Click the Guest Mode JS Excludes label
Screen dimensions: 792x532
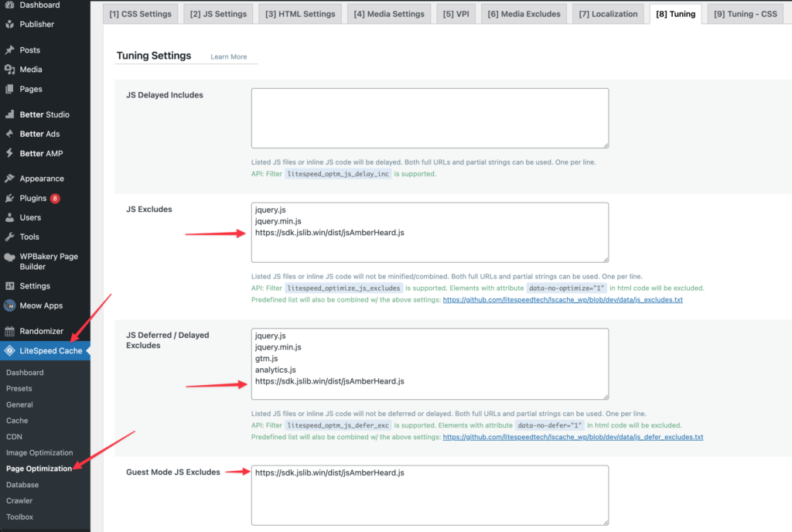173,472
